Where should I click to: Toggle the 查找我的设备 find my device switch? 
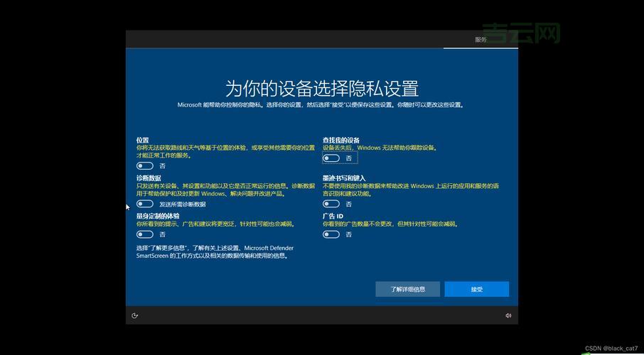coord(331,158)
